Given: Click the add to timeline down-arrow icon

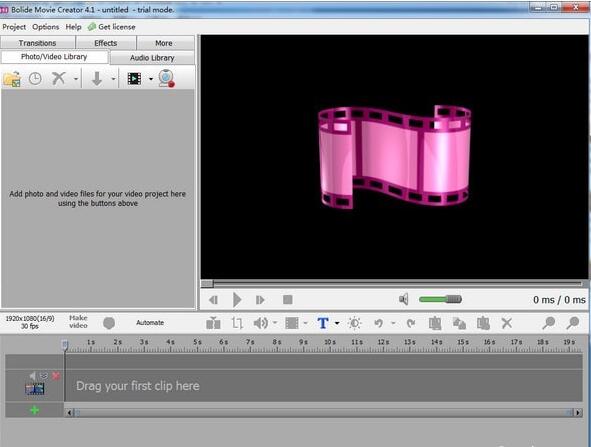Looking at the screenshot, I should pos(97,78).
